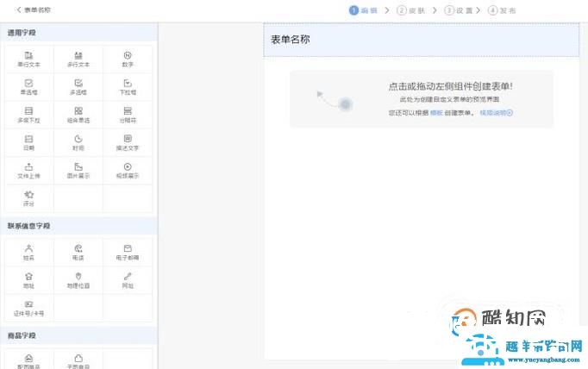Screen dimensions: 588x369
Task: Add a 多行文本 multi-line text field
Action: click(78, 59)
